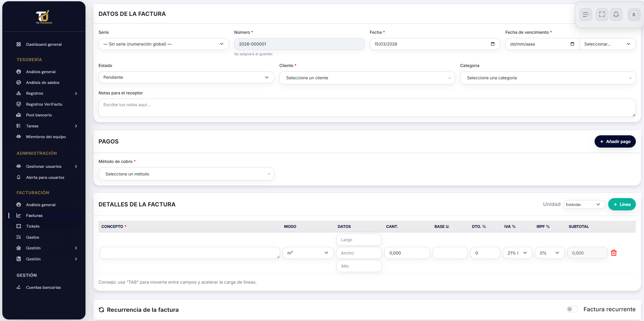This screenshot has height=321, width=644.
Task: Open the Modo m³ dropdown
Action: coord(308,253)
